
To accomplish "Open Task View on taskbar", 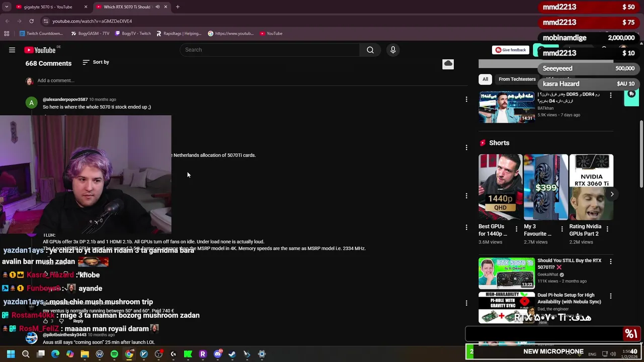I will click(41, 354).
